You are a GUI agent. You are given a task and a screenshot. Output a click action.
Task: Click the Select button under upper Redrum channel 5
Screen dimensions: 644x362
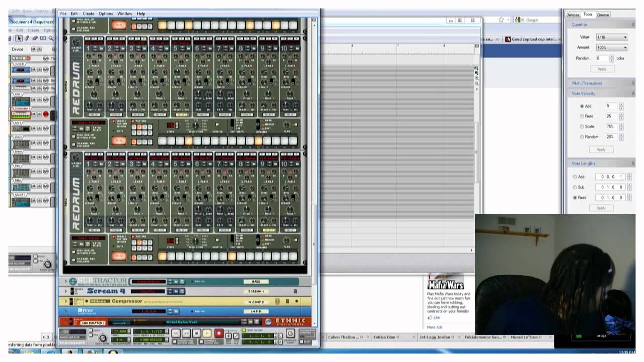[181, 115]
